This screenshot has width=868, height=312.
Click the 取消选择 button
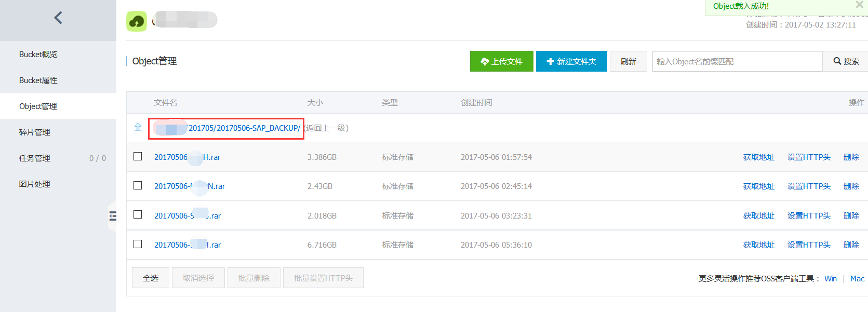[x=198, y=278]
